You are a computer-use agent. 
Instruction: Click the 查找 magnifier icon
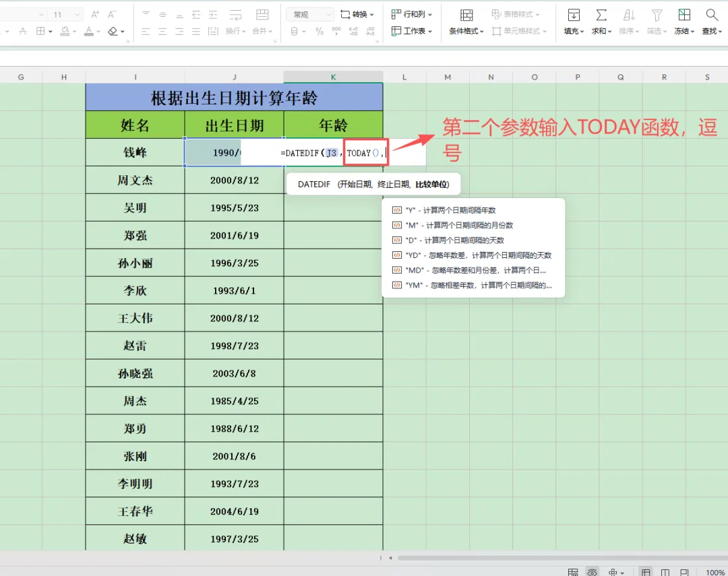[711, 15]
